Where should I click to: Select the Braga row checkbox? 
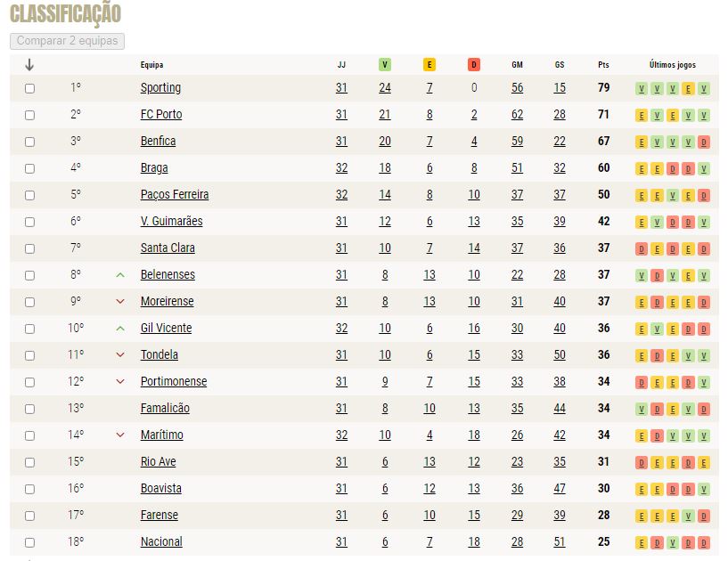point(29,168)
